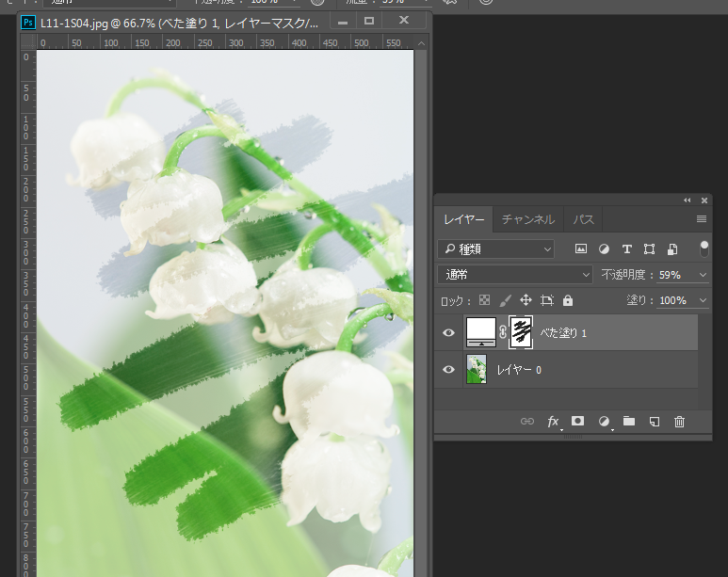728x577 pixels.
Task: Open the 種類 filter type dropdown
Action: tap(496, 249)
